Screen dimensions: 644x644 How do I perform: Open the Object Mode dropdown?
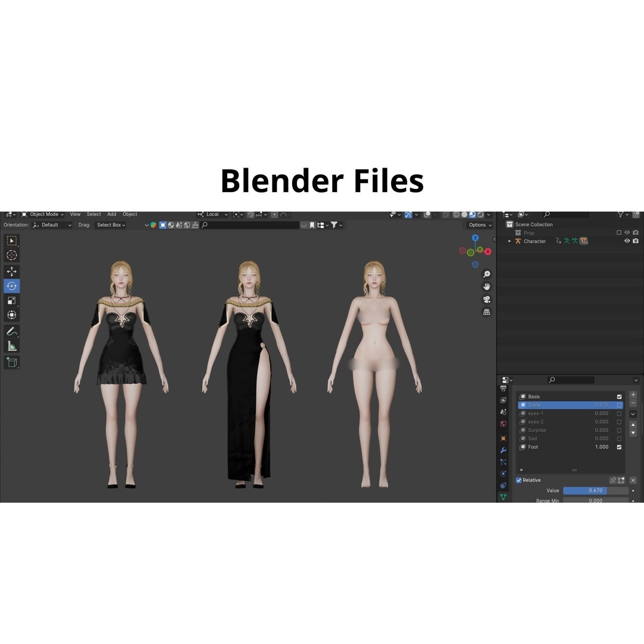click(x=43, y=215)
